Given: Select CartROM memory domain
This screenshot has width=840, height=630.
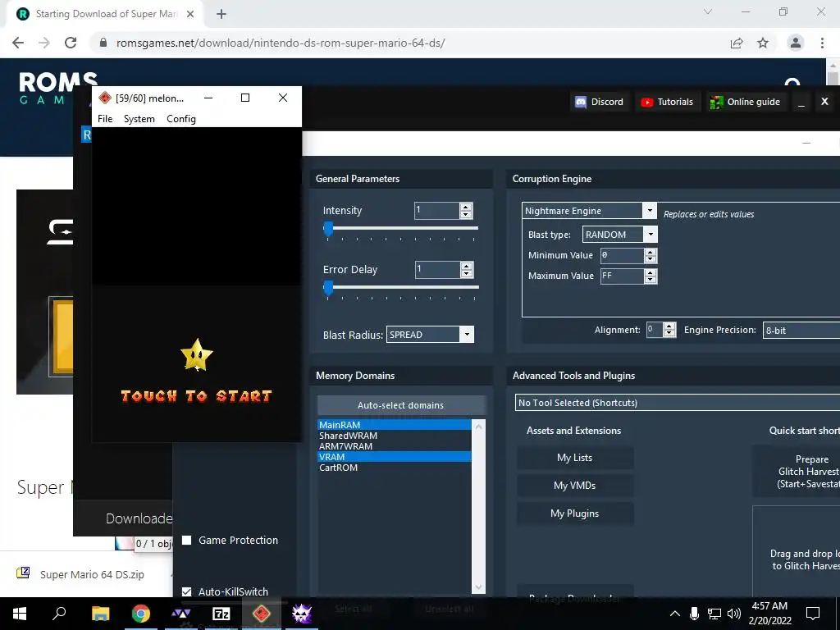Looking at the screenshot, I should pyautogui.click(x=395, y=468).
